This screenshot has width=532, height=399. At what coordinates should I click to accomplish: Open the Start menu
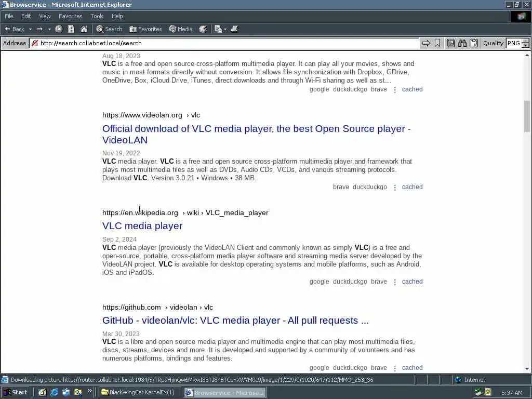pos(15,393)
